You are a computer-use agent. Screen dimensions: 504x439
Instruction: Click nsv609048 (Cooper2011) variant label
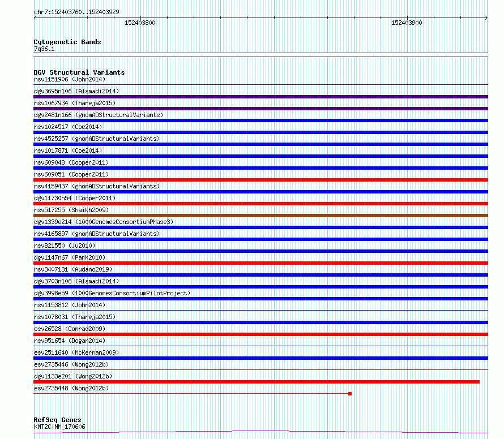coord(71,162)
